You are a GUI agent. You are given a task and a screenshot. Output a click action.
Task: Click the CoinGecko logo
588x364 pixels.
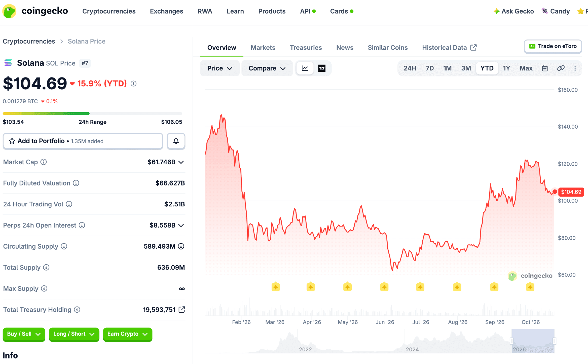[x=35, y=11]
